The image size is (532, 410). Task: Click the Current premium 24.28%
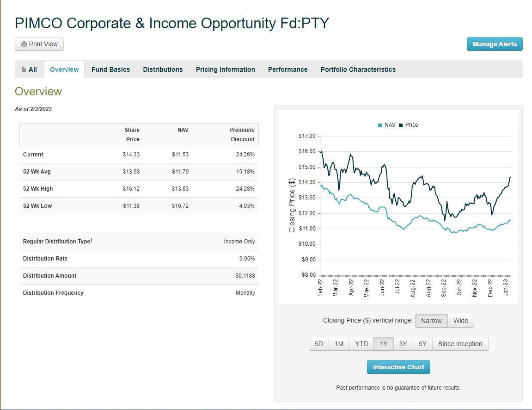pos(245,154)
